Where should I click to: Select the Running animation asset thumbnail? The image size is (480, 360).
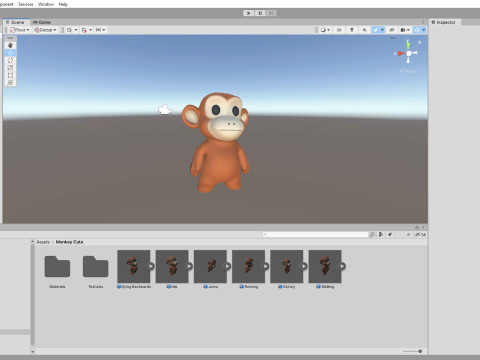[248, 266]
